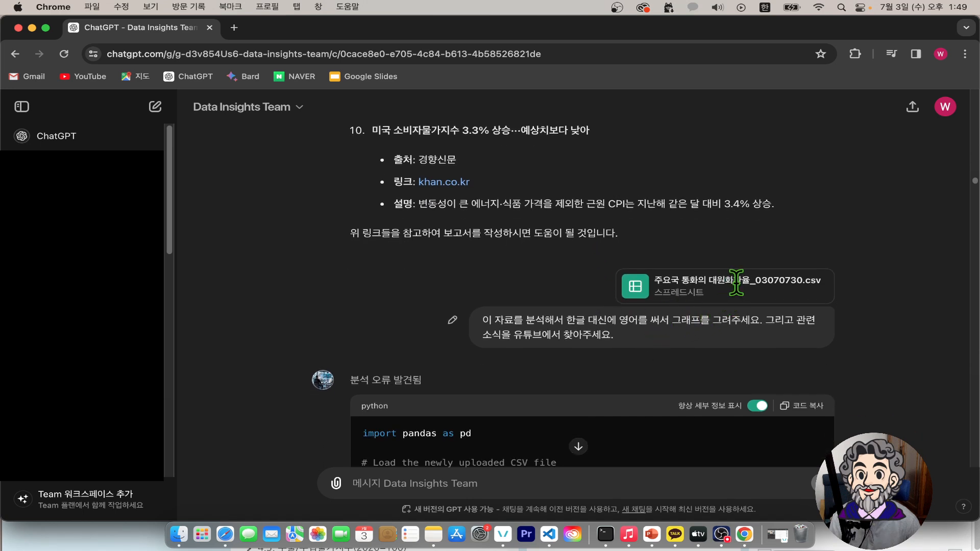Click the help question mark button
This screenshot has width=980, height=551.
(963, 507)
